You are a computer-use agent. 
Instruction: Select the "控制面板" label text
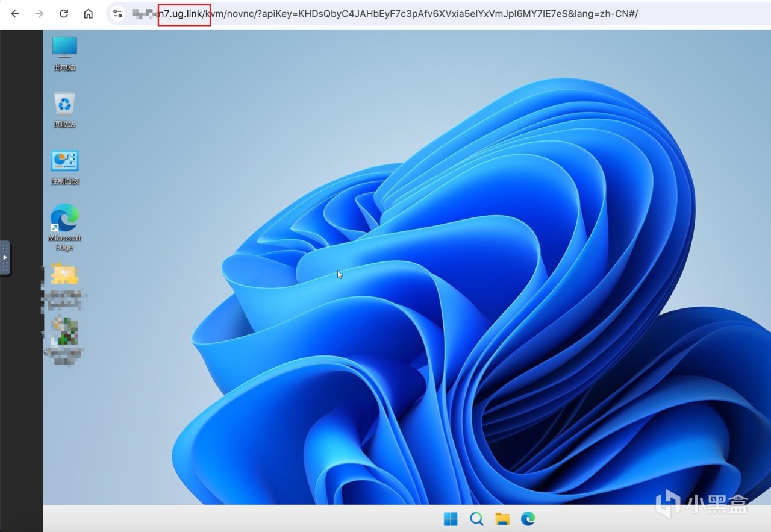click(x=64, y=181)
